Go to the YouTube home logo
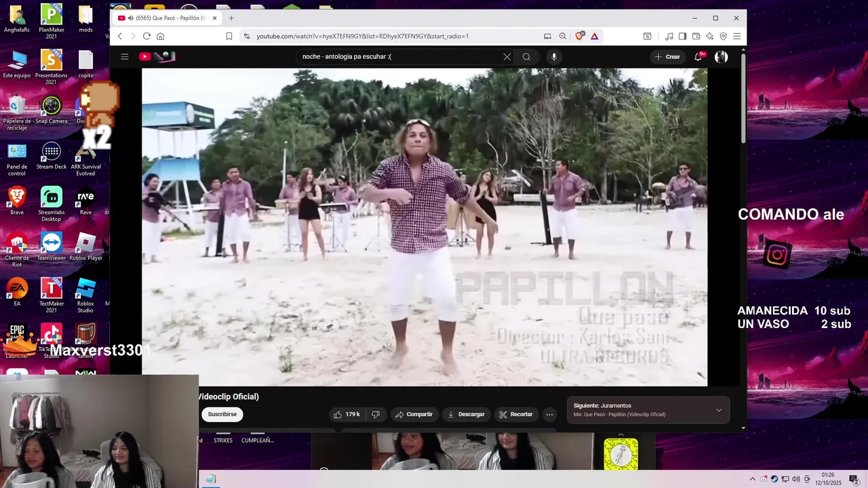Screen dimensions: 868x488 [157, 57]
